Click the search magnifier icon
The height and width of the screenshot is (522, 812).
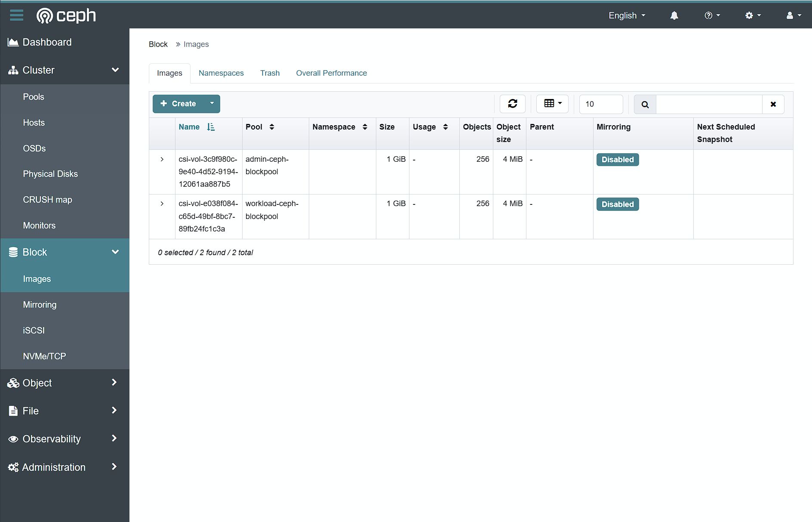pyautogui.click(x=645, y=104)
